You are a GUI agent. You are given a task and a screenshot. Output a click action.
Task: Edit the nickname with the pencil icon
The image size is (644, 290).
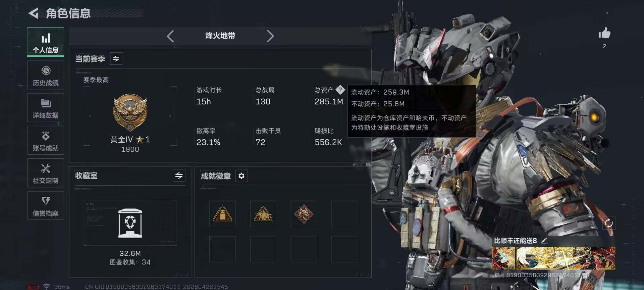[544, 240]
